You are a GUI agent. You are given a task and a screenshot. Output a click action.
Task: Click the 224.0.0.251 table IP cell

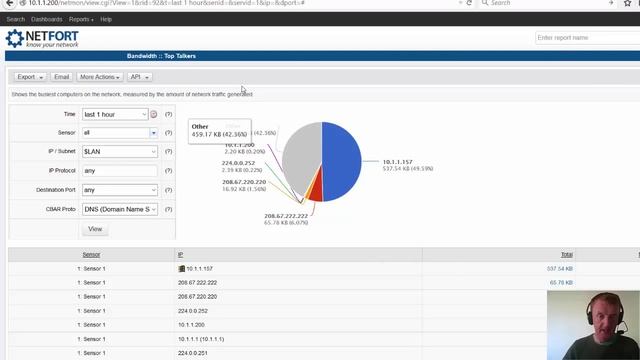(x=193, y=353)
